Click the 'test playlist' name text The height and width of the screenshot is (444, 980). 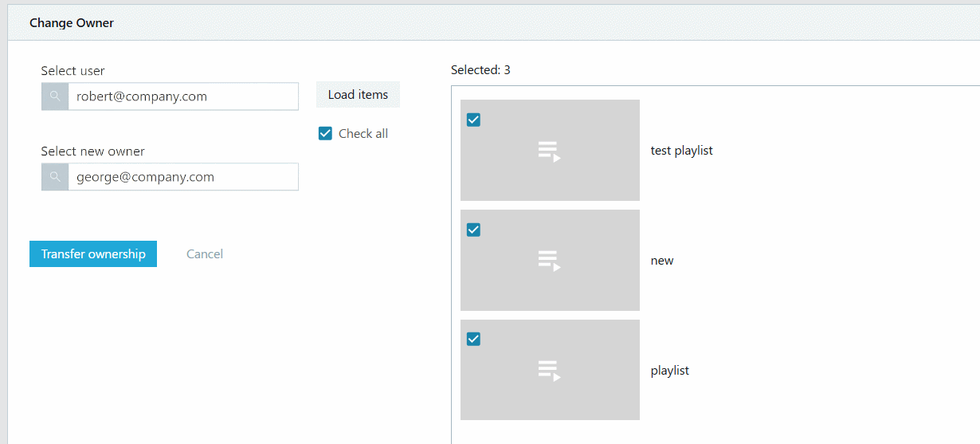(x=682, y=150)
